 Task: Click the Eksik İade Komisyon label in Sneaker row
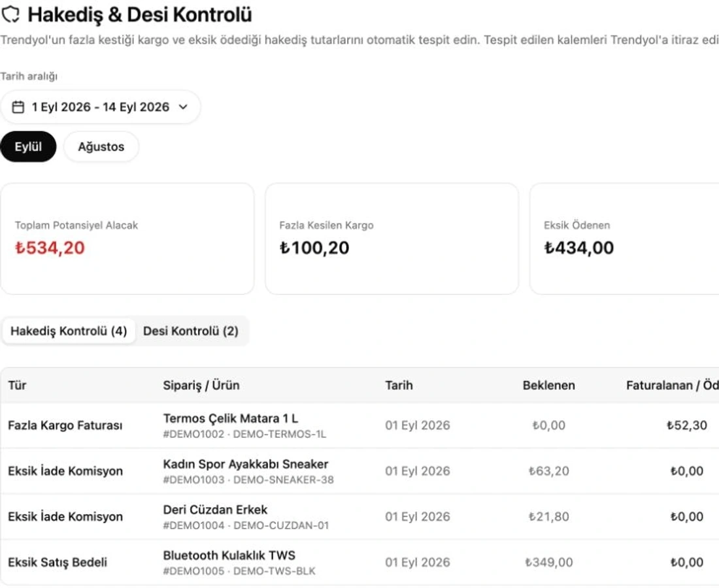pos(65,471)
